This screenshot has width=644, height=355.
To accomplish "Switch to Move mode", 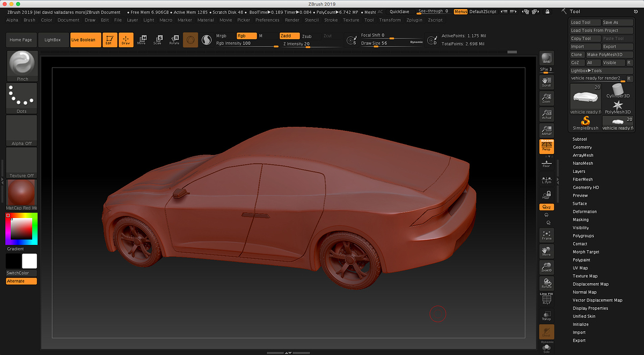I will (142, 40).
